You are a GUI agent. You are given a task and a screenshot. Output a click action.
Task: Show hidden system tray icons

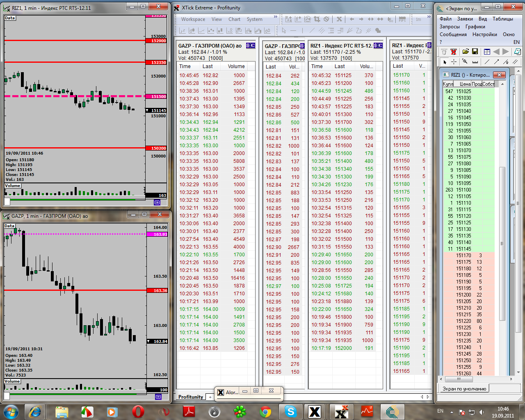[452, 412]
